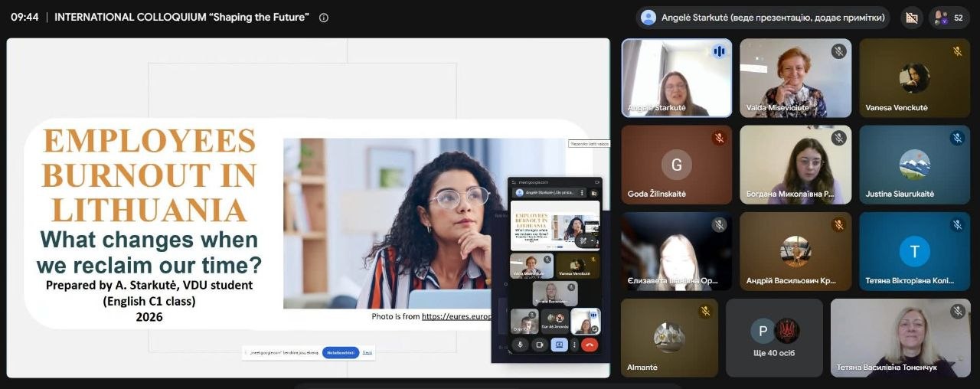The height and width of the screenshot is (389, 980).
Task: Click muted mic icon on Vaida Misevičiūtė tile
Action: [x=838, y=51]
